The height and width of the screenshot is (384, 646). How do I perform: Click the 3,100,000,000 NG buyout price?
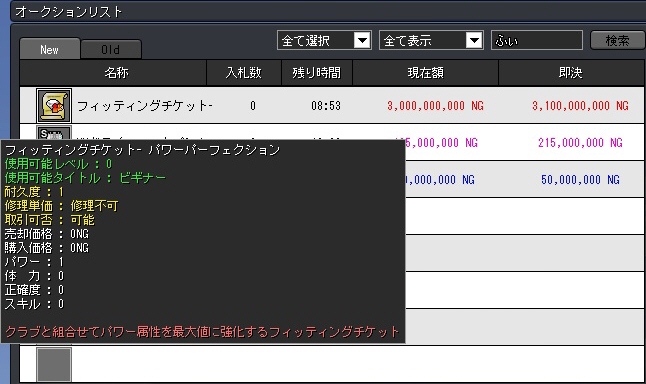click(580, 106)
